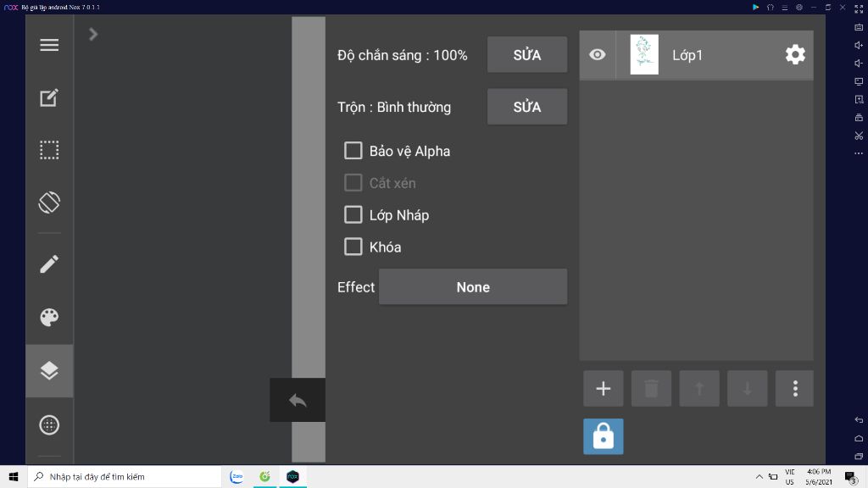
Task: Go Android home in Nox sidebar
Action: (859, 438)
